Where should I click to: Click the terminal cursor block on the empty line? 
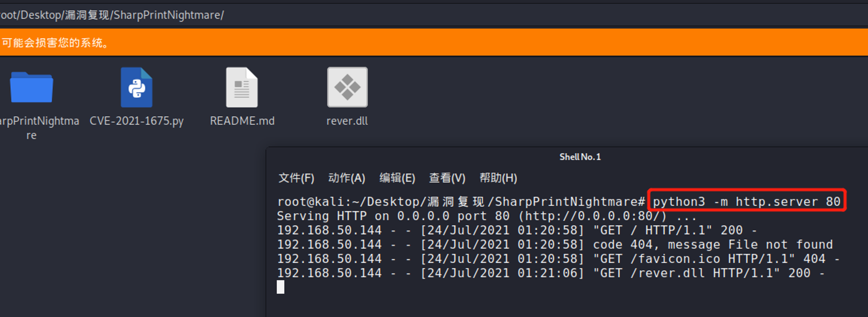click(281, 287)
